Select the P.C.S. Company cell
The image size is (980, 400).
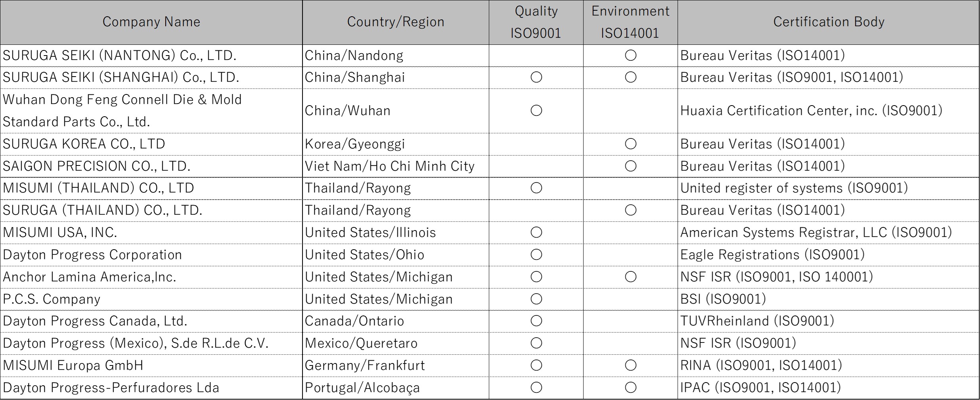[151, 299]
